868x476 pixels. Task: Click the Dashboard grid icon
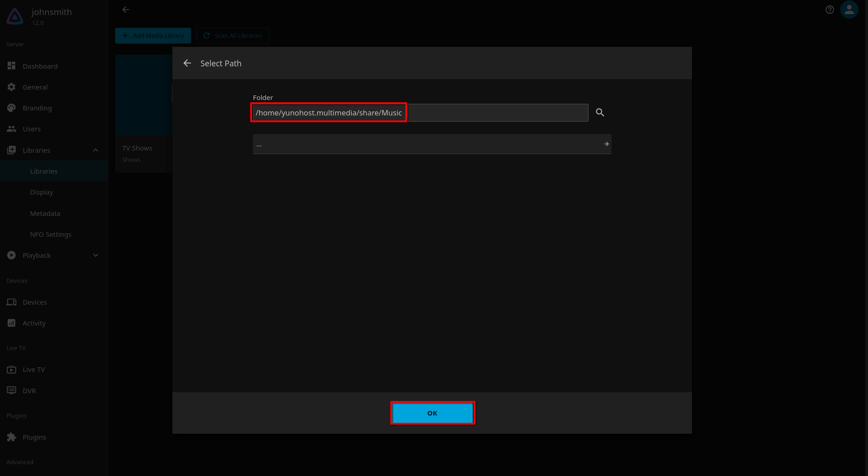(x=11, y=66)
